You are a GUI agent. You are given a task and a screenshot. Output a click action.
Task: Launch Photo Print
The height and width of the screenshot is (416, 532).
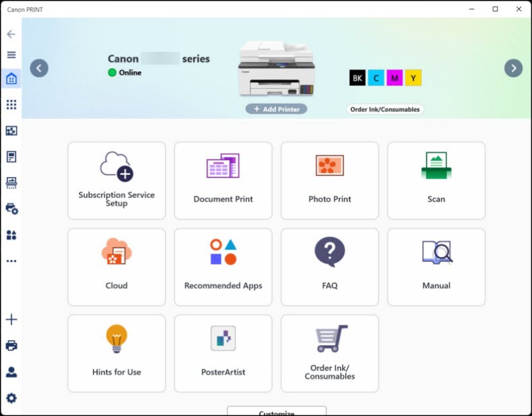(x=329, y=180)
